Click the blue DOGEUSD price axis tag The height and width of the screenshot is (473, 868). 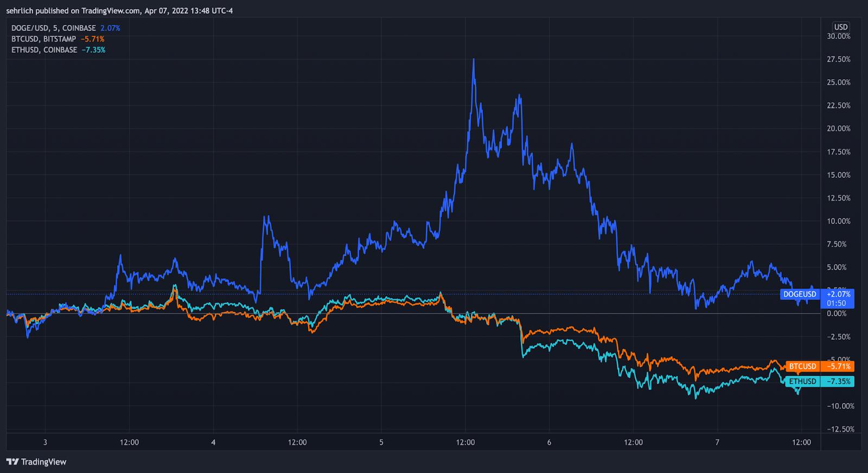tap(800, 294)
